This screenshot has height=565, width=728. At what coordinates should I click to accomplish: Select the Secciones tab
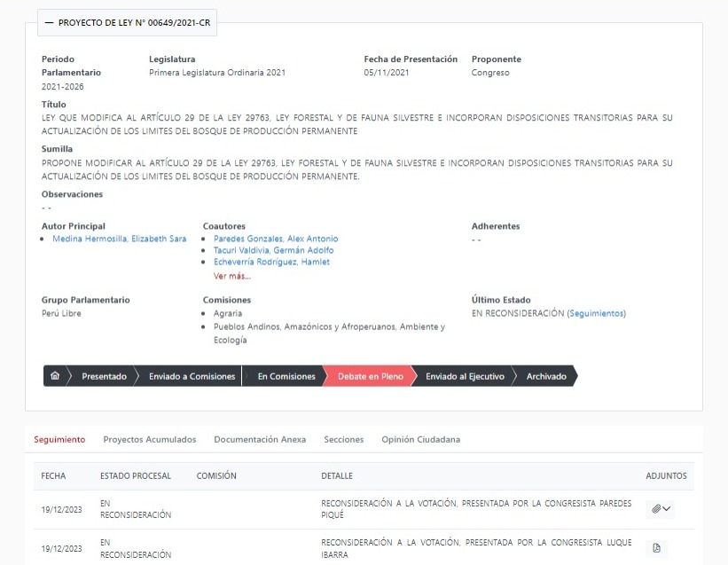(343, 439)
